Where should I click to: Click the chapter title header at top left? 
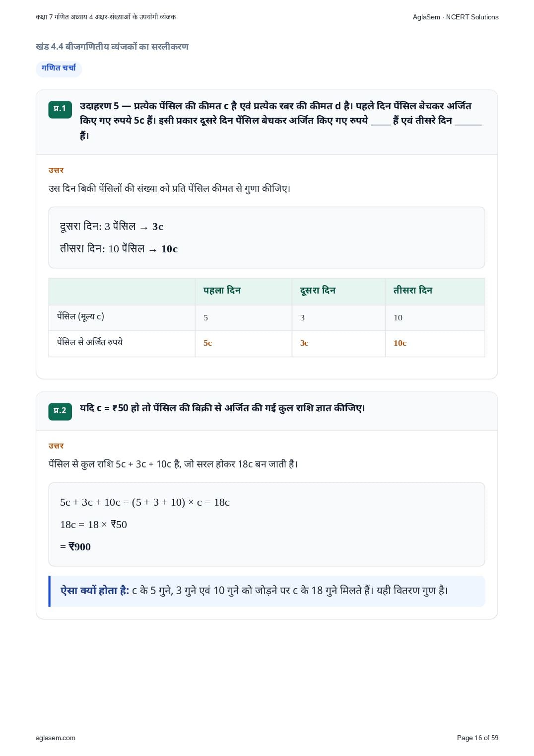[x=106, y=17]
